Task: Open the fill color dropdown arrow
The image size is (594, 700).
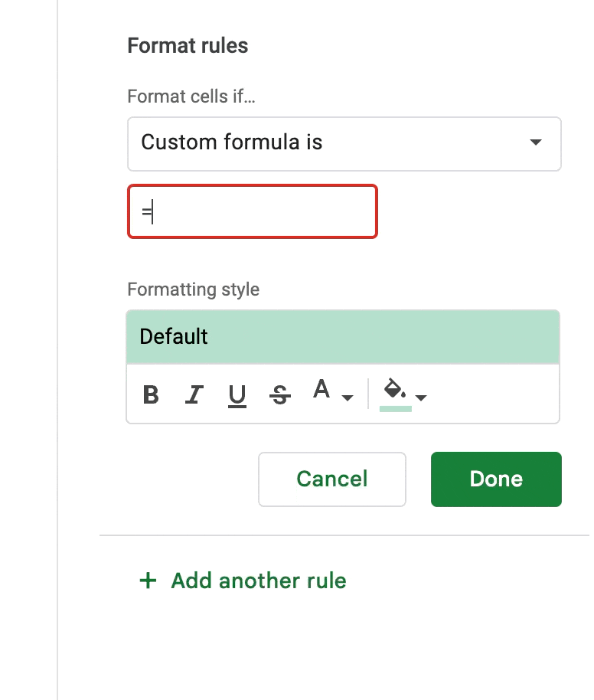Action: coord(421,397)
